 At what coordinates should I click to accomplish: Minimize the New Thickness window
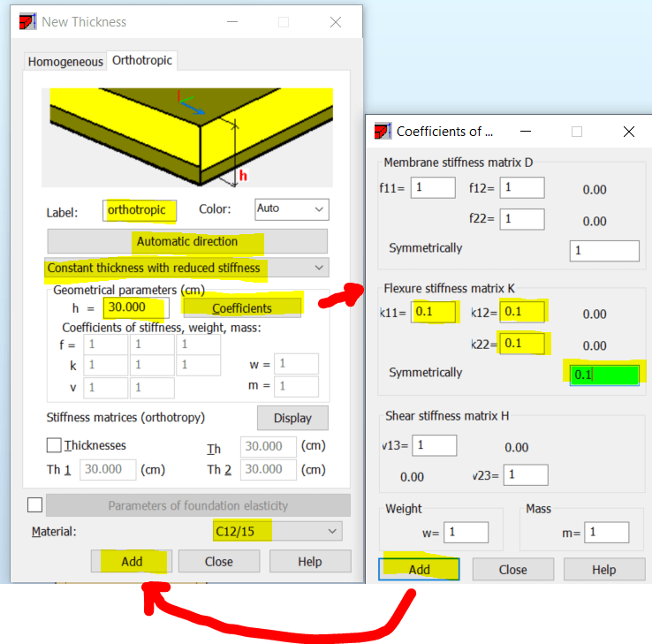click(232, 22)
